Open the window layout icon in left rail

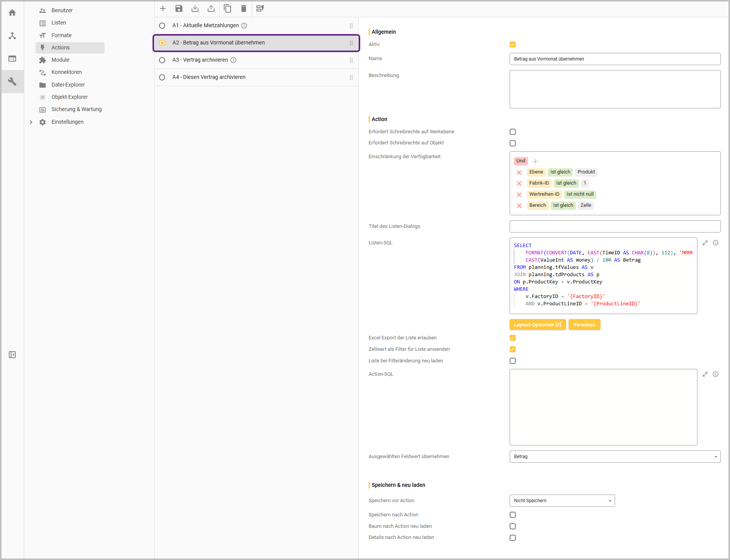[12, 59]
